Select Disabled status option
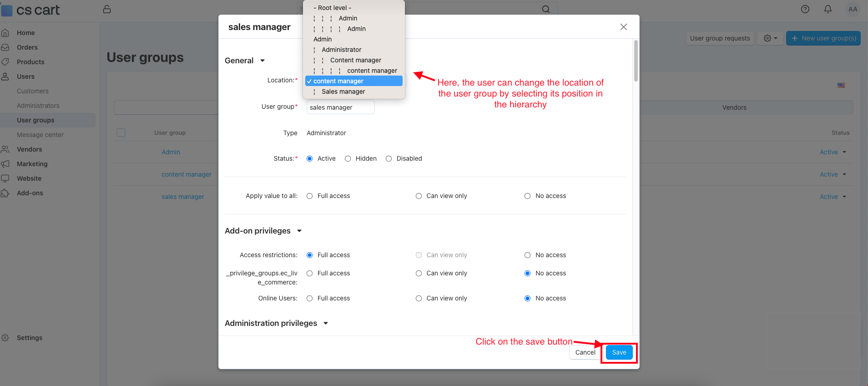The height and width of the screenshot is (386, 868). 389,158
